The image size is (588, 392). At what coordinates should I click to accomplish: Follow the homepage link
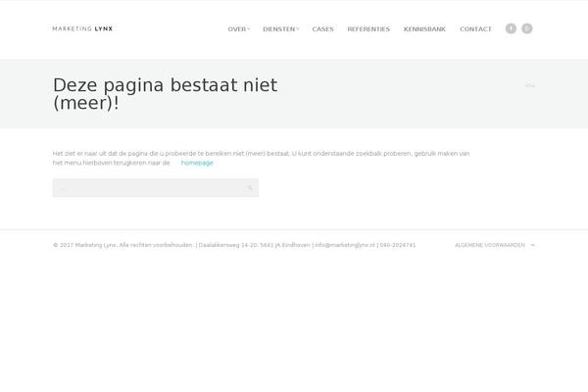tap(197, 163)
